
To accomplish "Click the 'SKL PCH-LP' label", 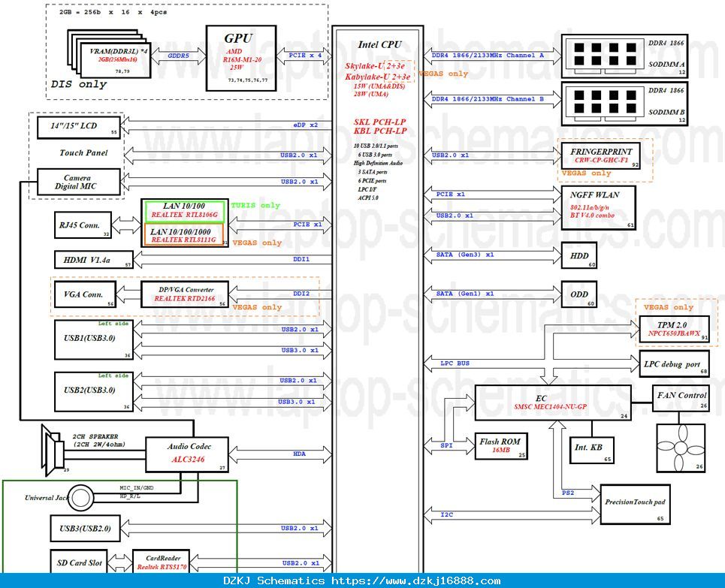I will point(379,122).
